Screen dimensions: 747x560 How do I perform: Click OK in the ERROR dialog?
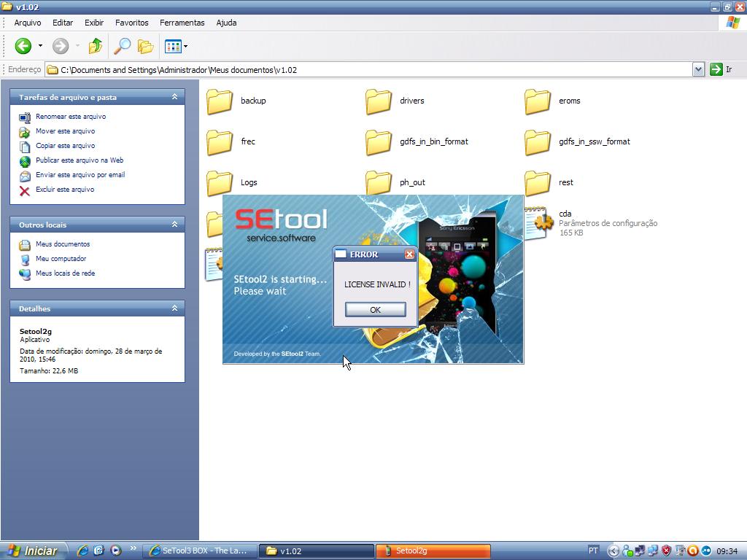click(x=376, y=309)
